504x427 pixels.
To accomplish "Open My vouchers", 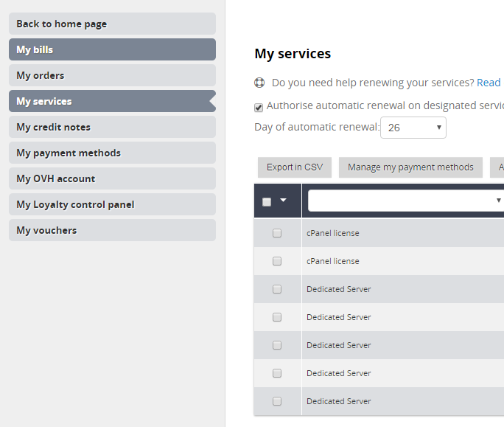I will [112, 230].
